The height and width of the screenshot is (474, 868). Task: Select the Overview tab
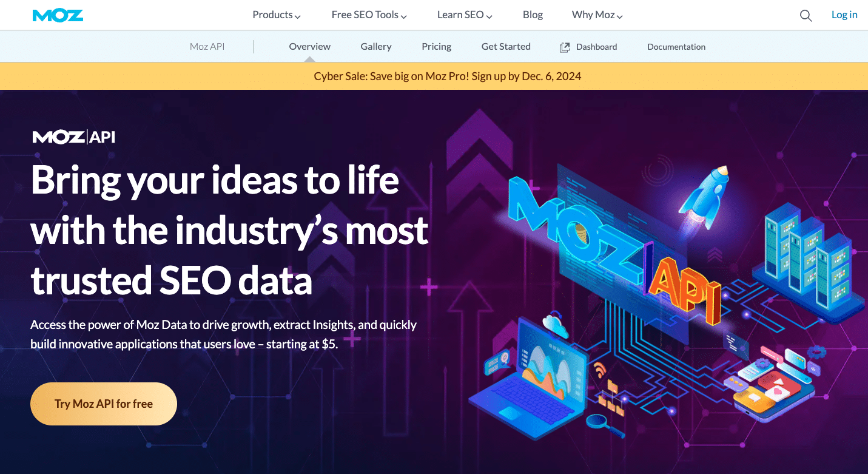(310, 47)
